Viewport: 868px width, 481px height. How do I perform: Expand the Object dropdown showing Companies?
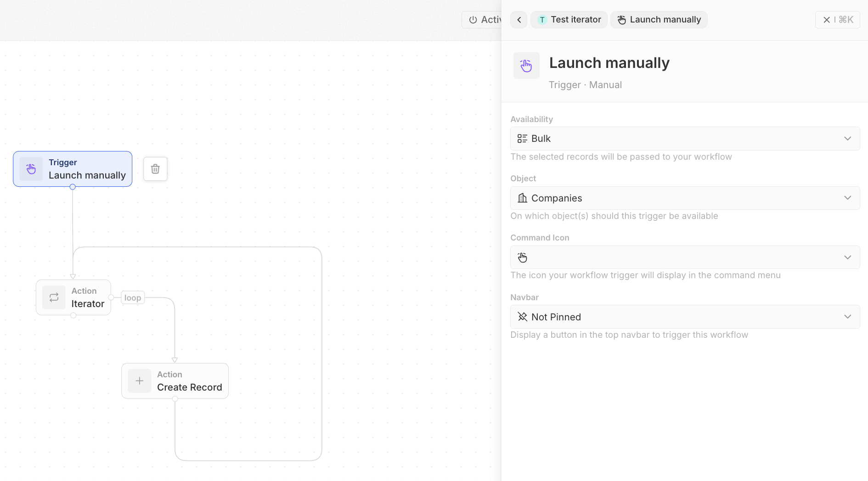685,198
